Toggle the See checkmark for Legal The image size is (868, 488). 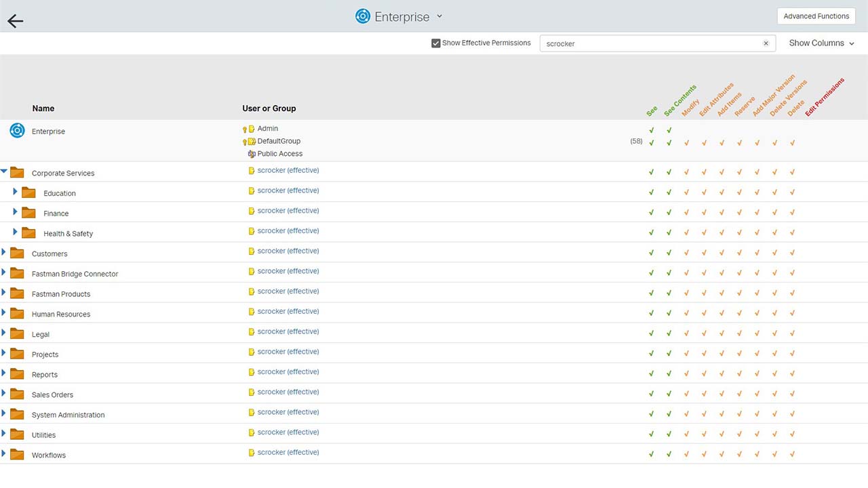pyautogui.click(x=652, y=333)
